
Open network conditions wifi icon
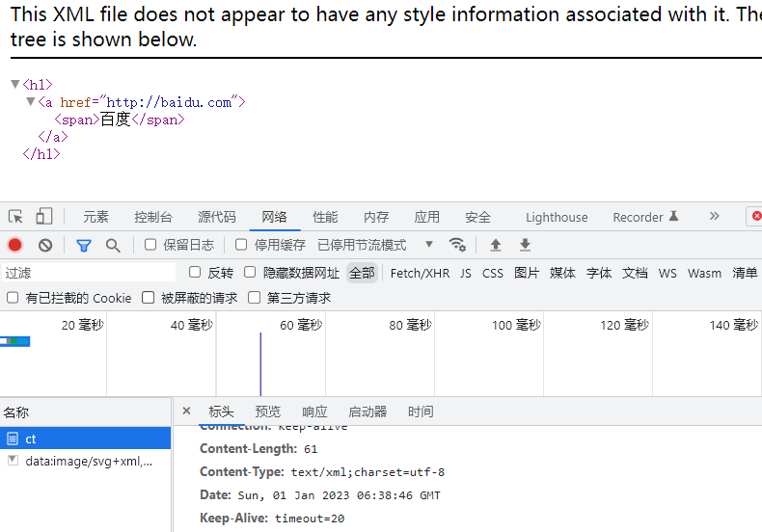tap(457, 245)
